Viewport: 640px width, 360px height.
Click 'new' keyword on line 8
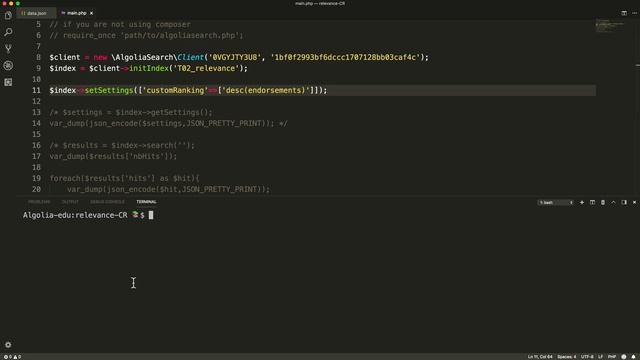click(x=100, y=57)
